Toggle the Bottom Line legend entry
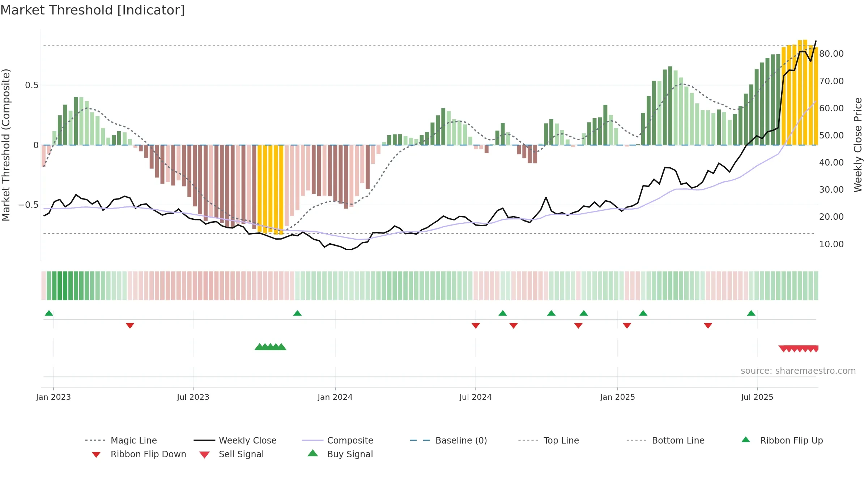Image resolution: width=868 pixels, height=488 pixels. [665, 440]
